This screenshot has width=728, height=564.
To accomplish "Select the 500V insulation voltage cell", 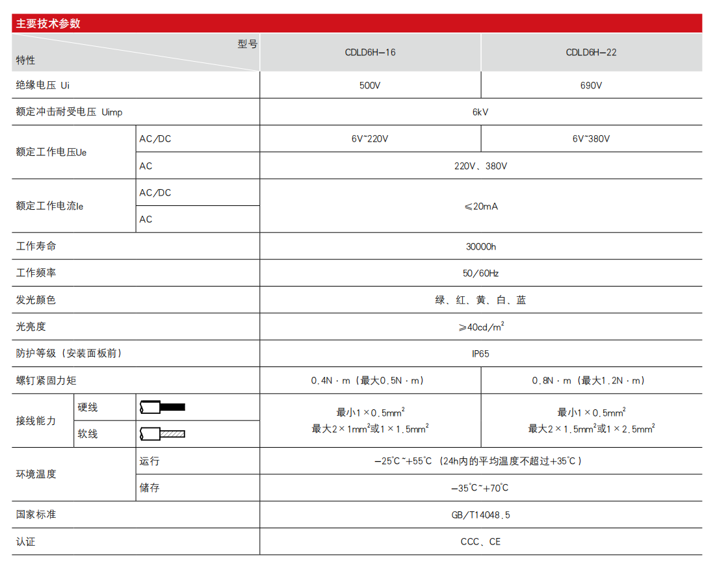I will 370,85.
